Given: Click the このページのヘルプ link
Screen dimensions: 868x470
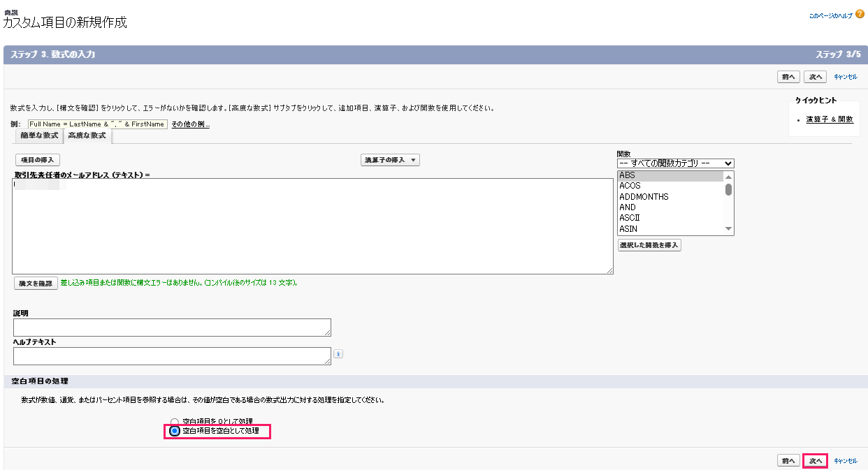Looking at the screenshot, I should click(832, 15).
